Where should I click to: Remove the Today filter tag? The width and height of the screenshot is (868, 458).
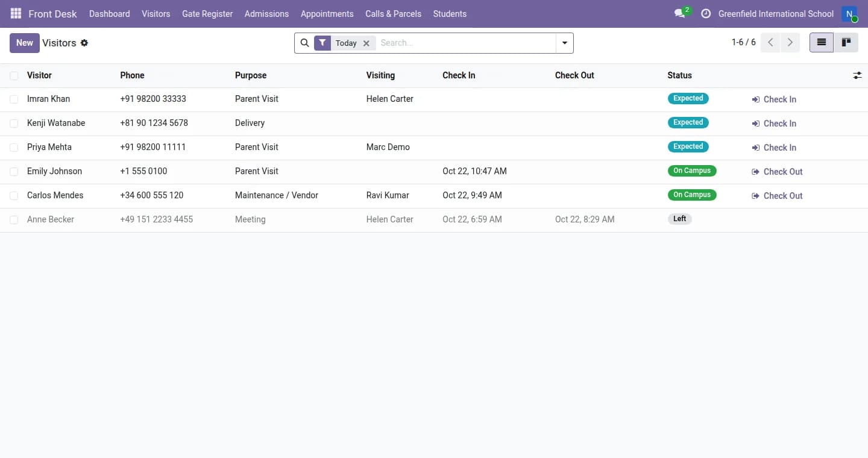click(366, 43)
